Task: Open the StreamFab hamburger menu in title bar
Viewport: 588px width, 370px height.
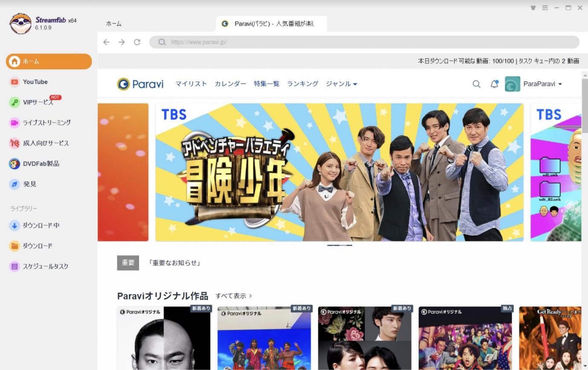Action: point(545,8)
